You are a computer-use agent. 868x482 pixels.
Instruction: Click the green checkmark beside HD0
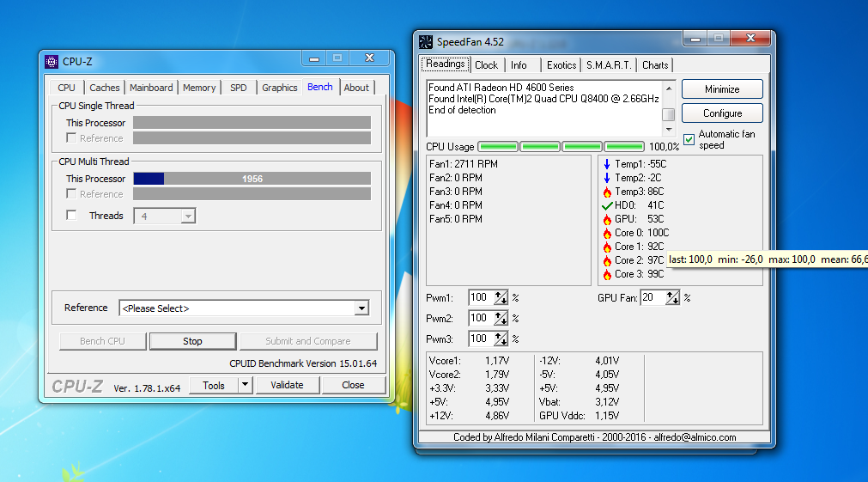click(x=607, y=205)
